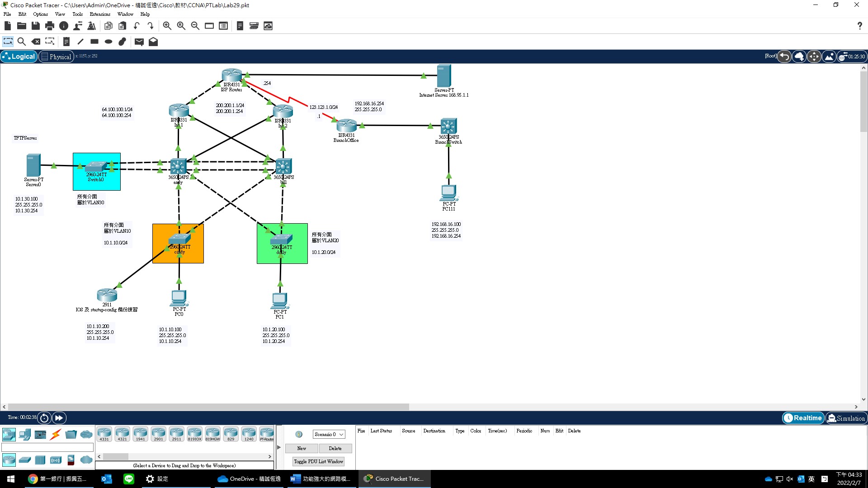868x488 pixels.
Task: Click the Delete scenario button
Action: pyautogui.click(x=335, y=448)
